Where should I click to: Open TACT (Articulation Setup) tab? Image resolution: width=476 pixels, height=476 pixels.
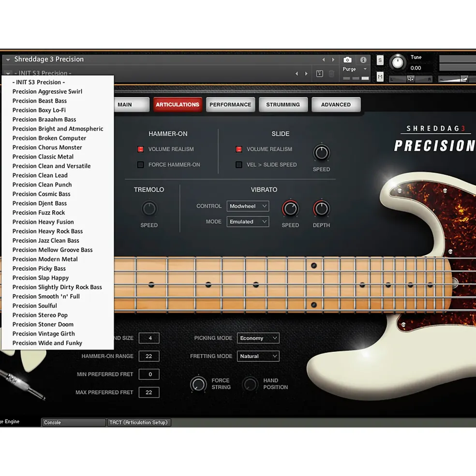click(x=139, y=422)
